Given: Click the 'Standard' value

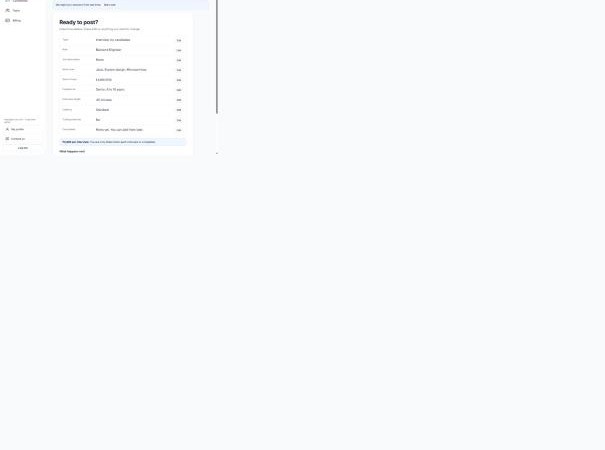Looking at the screenshot, I should point(102,110).
